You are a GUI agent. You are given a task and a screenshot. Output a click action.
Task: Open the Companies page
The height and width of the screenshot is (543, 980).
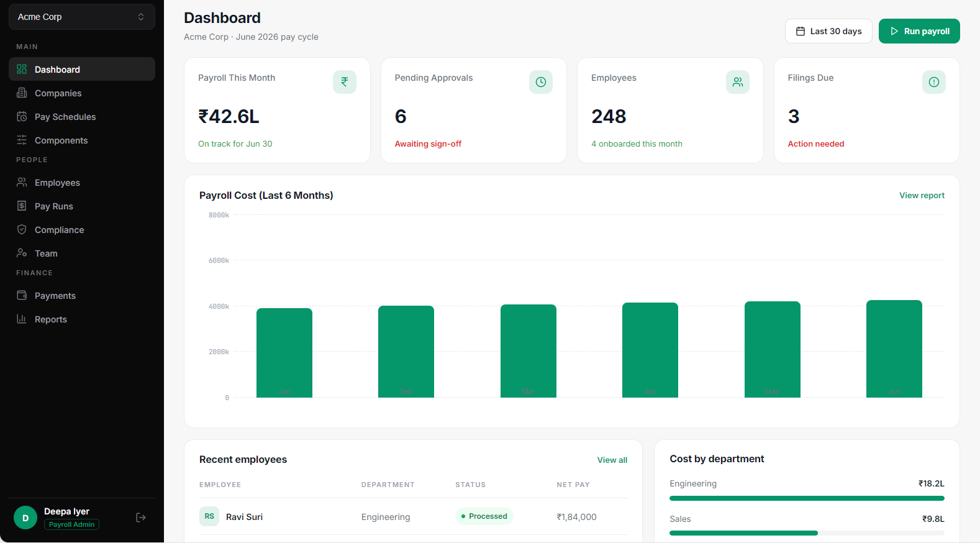coord(82,93)
